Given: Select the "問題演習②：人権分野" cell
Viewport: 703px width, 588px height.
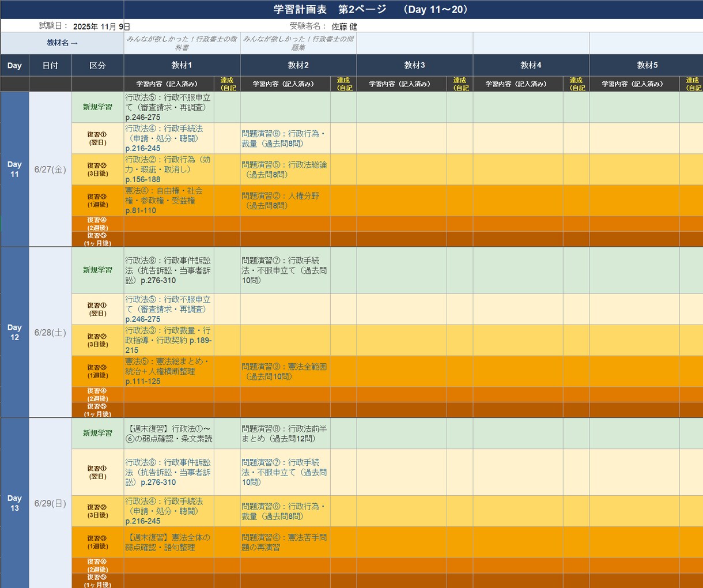Looking at the screenshot, I should [286, 201].
